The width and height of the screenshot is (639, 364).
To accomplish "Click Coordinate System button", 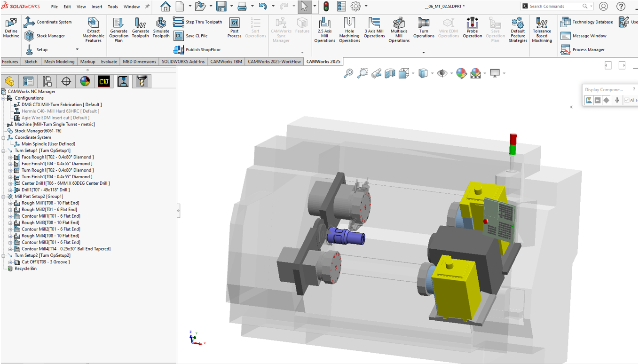I will 48,22.
